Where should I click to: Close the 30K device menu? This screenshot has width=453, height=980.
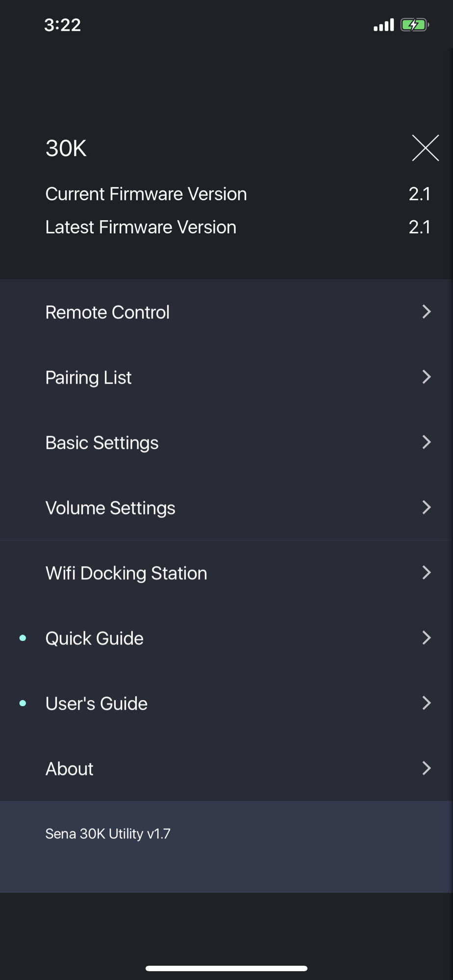coord(425,148)
